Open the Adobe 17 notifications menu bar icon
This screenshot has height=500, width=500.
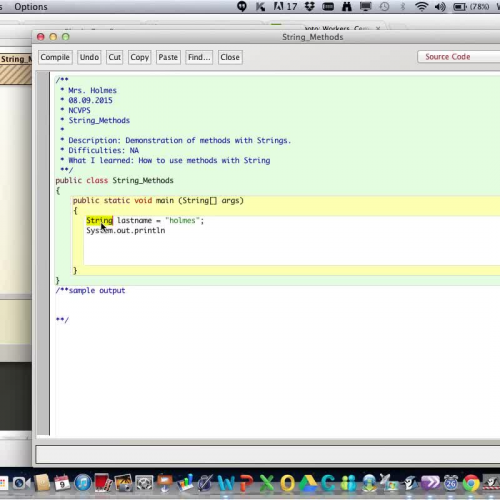point(285,7)
